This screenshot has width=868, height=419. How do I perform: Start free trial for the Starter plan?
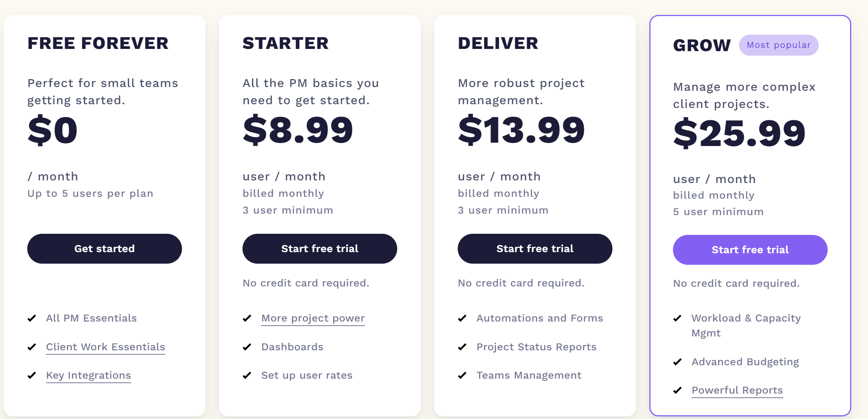coord(319,249)
